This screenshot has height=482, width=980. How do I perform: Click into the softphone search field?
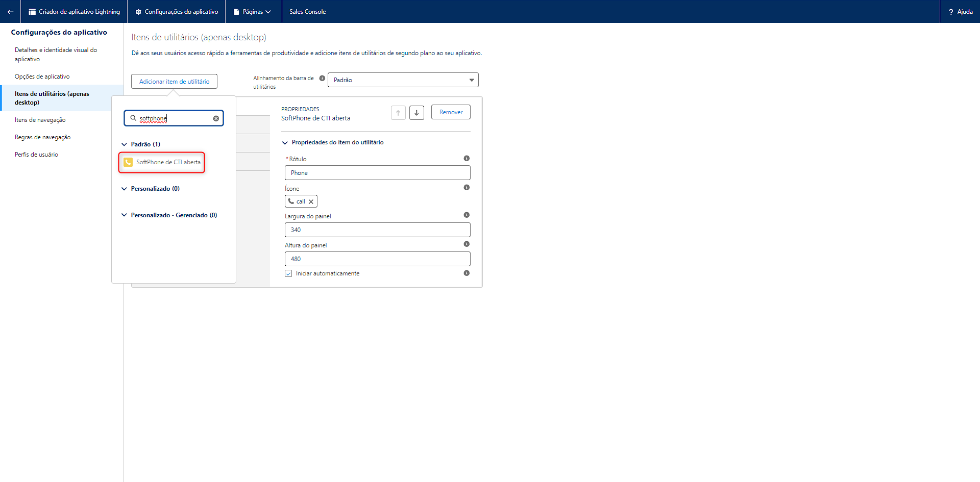[x=174, y=118]
